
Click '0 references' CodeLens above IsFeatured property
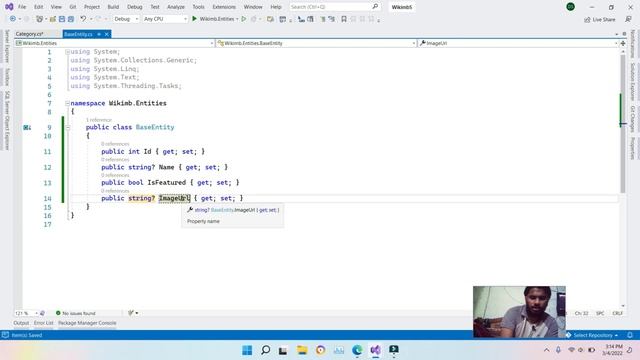click(x=115, y=175)
